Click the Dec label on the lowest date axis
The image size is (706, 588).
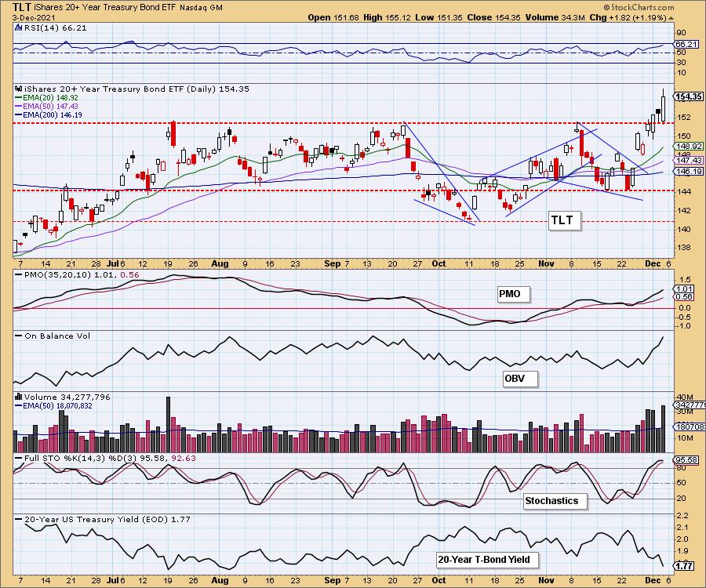(653, 580)
